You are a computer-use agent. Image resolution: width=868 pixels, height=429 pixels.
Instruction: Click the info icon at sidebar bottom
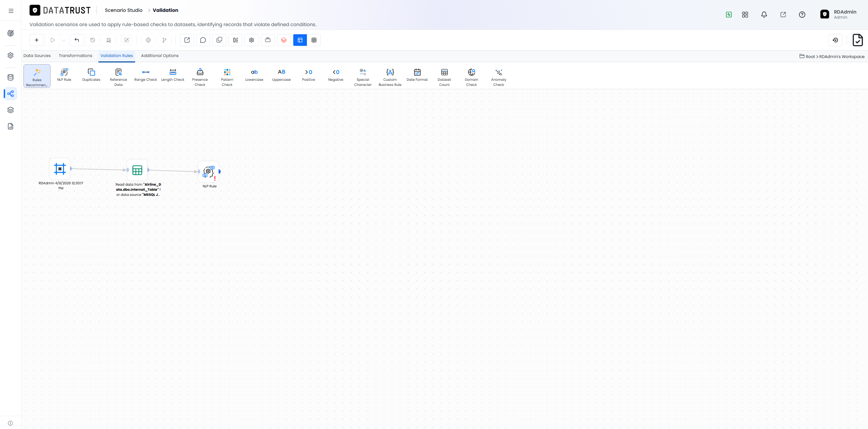coord(11,423)
